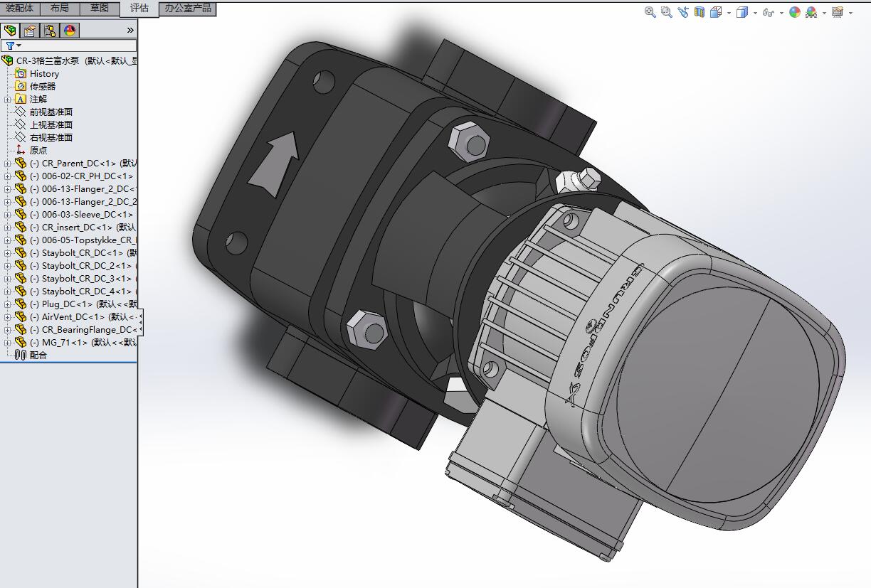Switch to the 办公室产品 tab
This screenshot has height=588, width=871.
(x=188, y=9)
